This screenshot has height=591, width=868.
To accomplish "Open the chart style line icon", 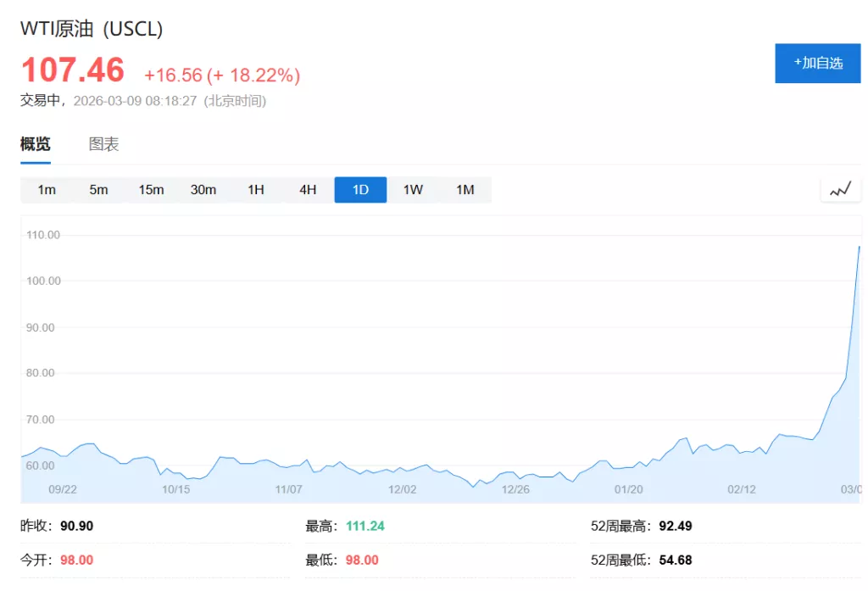I will pyautogui.click(x=840, y=190).
